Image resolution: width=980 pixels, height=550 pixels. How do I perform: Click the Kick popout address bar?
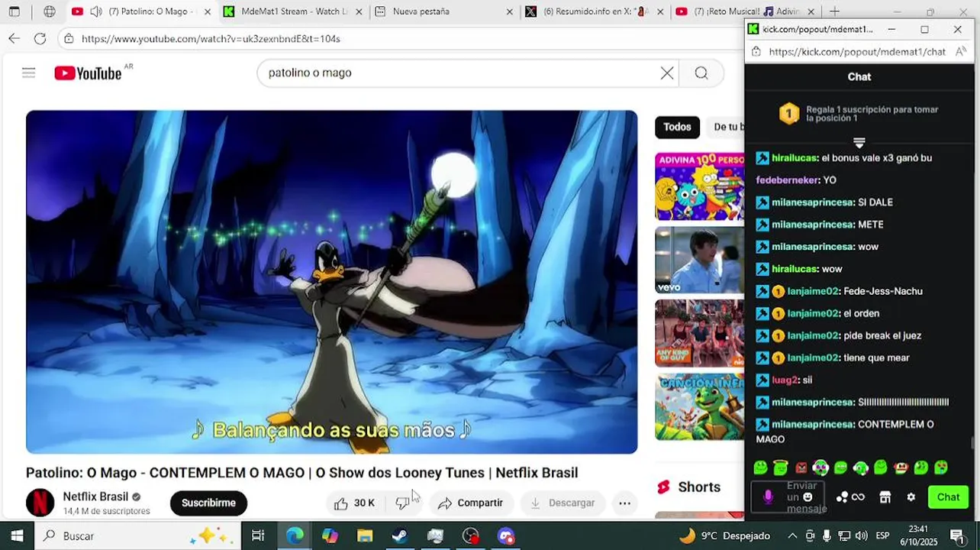tap(857, 51)
